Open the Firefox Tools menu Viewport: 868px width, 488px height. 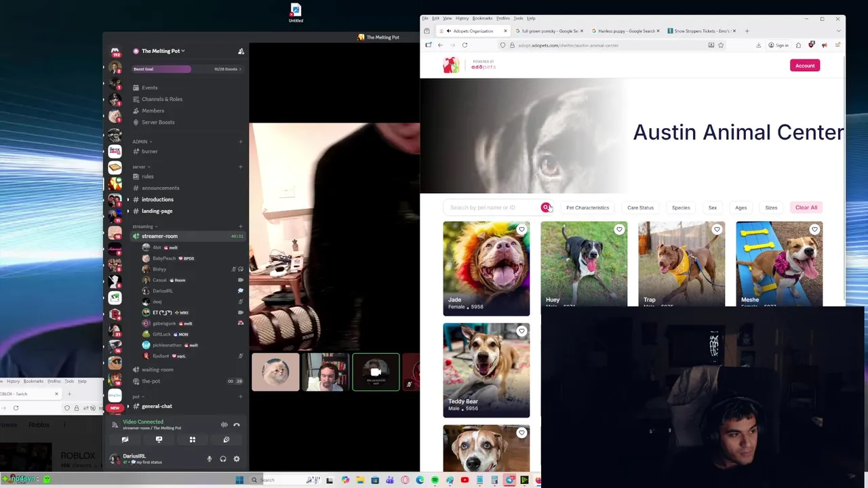pyautogui.click(x=518, y=18)
